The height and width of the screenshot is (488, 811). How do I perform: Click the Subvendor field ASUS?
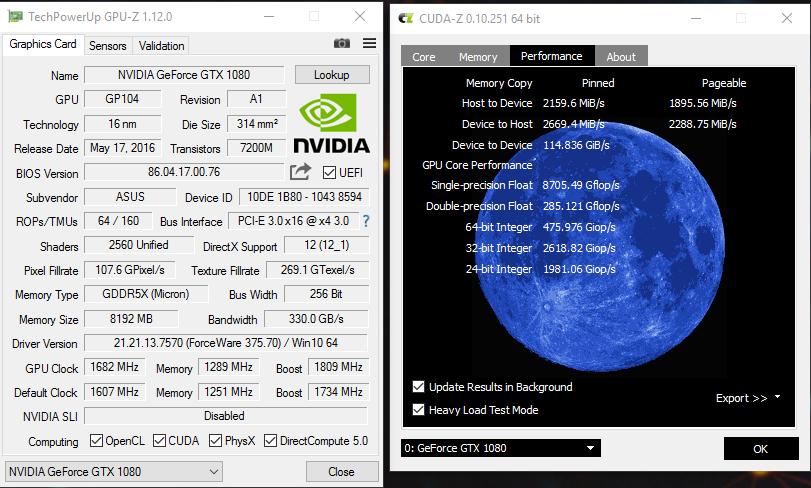pos(130,197)
